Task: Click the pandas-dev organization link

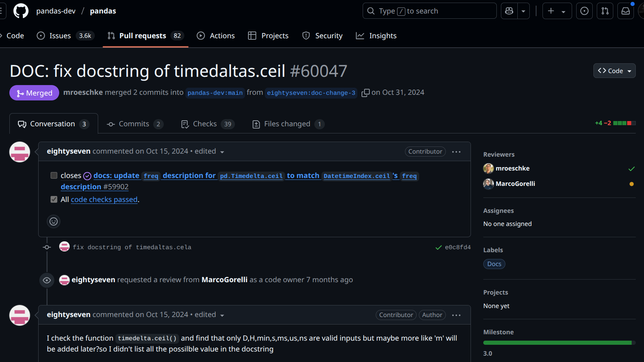Action: click(x=56, y=11)
